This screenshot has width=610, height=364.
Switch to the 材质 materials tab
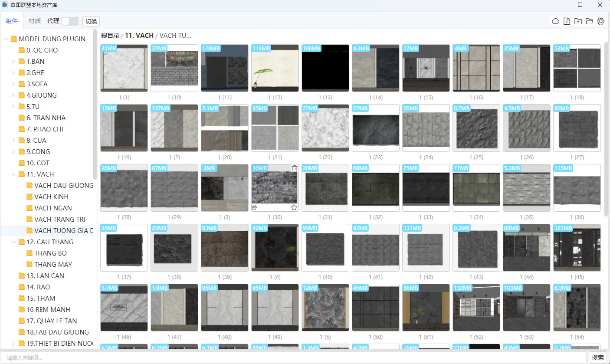(x=34, y=21)
